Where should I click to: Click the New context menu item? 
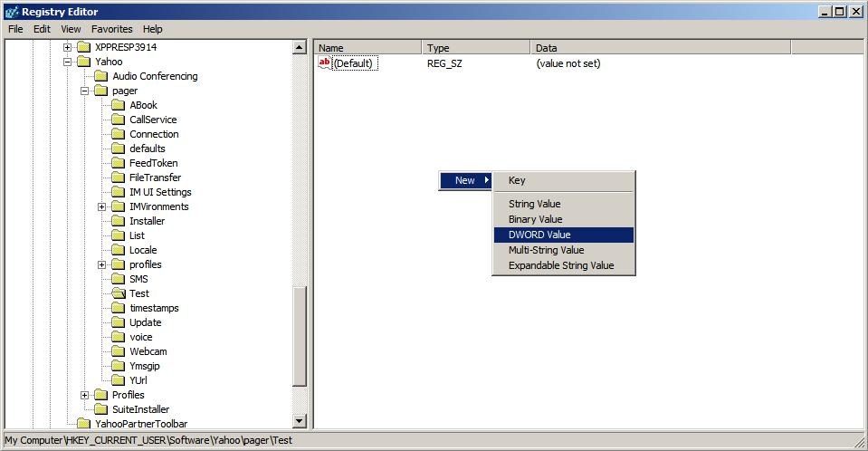point(465,180)
